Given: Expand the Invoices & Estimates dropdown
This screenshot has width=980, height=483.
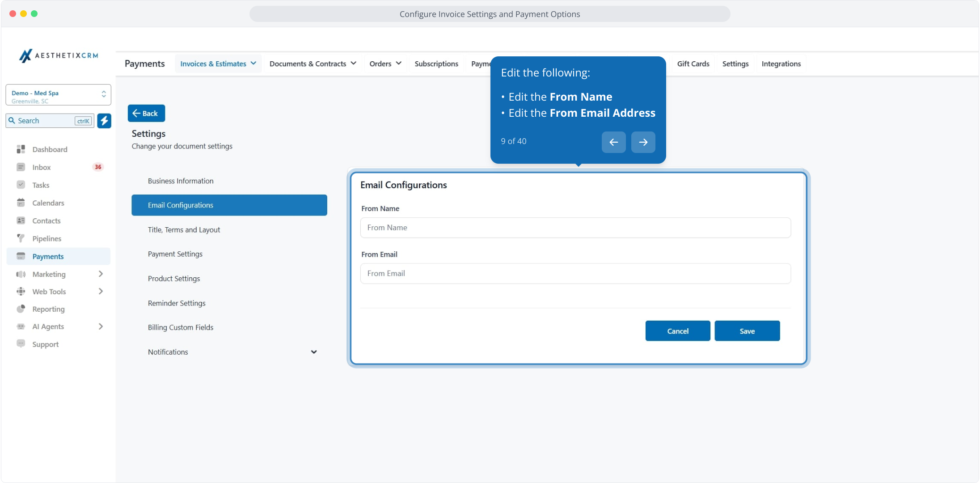Looking at the screenshot, I should click(x=218, y=64).
